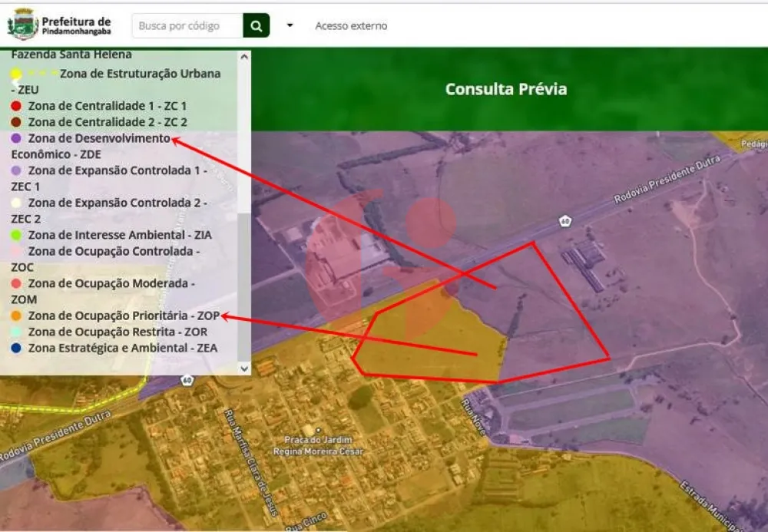The image size is (768, 532).
Task: Click the Prefeitura de Pindamonhangaba coat of arms logo
Action: [22, 25]
